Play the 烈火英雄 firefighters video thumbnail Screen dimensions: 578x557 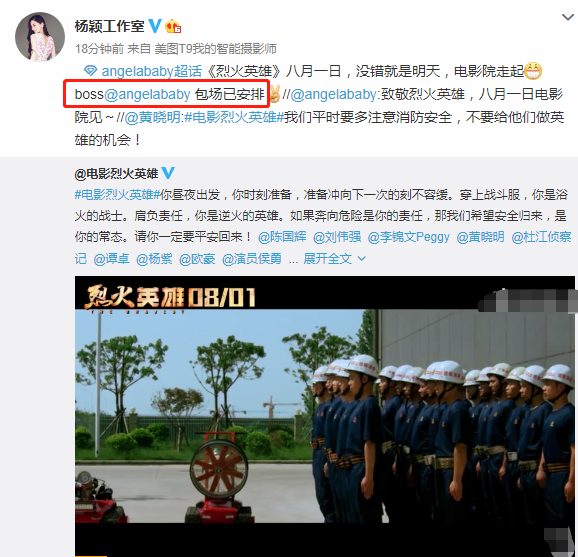[324, 416]
